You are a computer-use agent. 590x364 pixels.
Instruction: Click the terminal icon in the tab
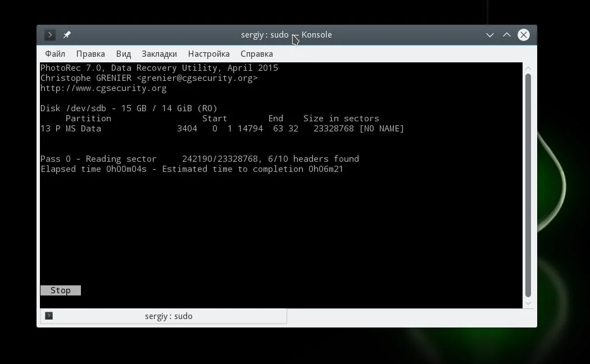(x=49, y=316)
